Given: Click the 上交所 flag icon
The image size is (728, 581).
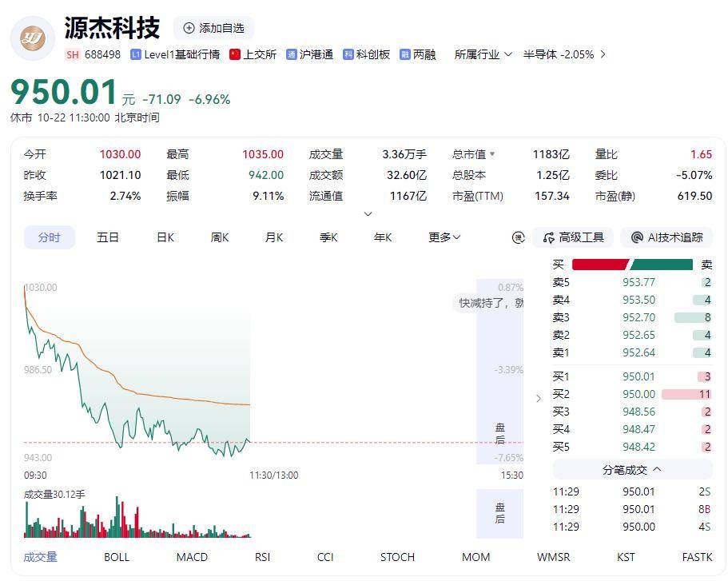Looking at the screenshot, I should [x=235, y=55].
